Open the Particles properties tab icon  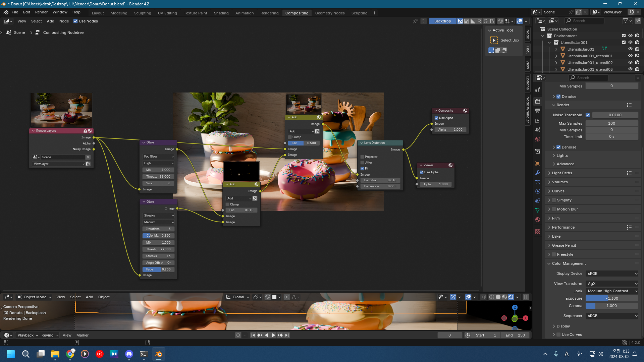pos(538,182)
